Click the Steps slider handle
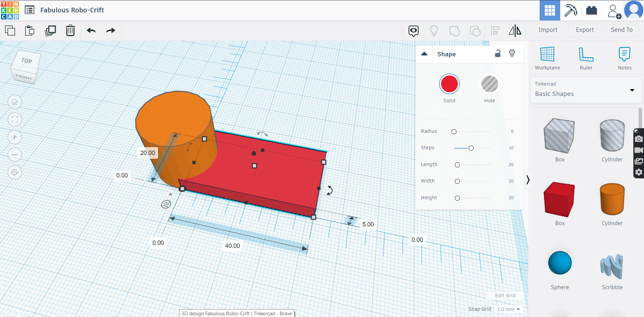This screenshot has height=317, width=644. click(x=471, y=148)
